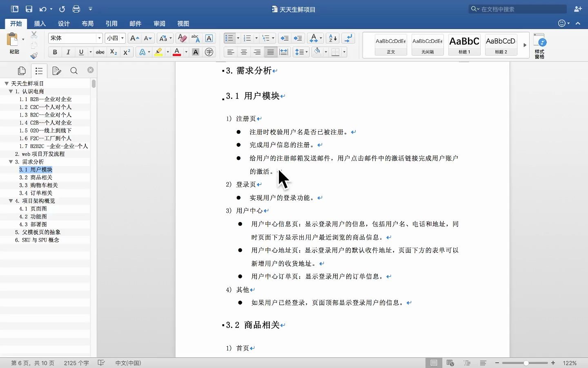Switch to web layout view in the status bar
588x368 pixels.
(450, 363)
